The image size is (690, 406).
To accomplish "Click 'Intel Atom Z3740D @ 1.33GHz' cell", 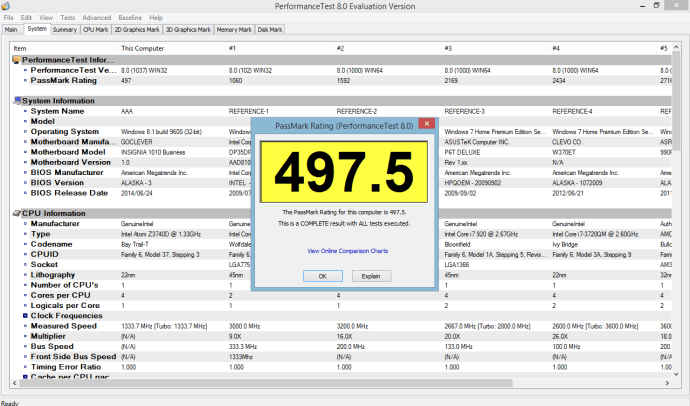I will tap(161, 234).
